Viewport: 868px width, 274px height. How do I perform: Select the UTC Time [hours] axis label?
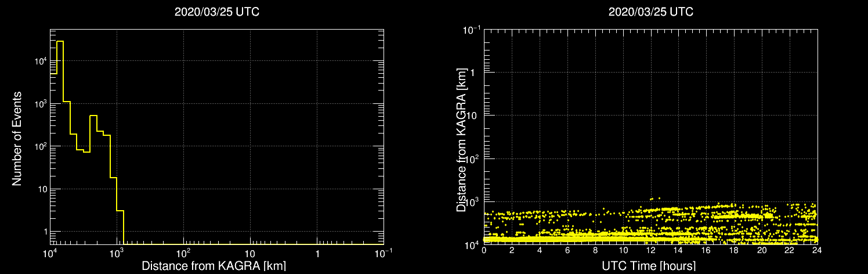tap(650, 266)
